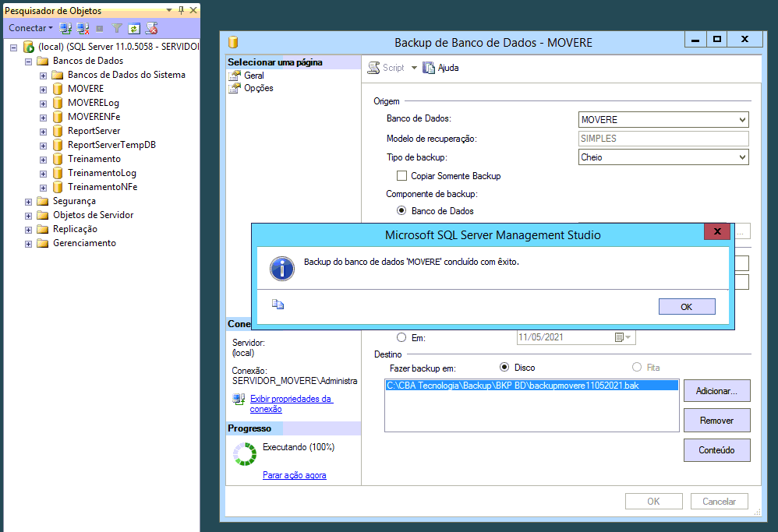Select the Opções page
This screenshot has height=532, width=778.
tap(259, 88)
